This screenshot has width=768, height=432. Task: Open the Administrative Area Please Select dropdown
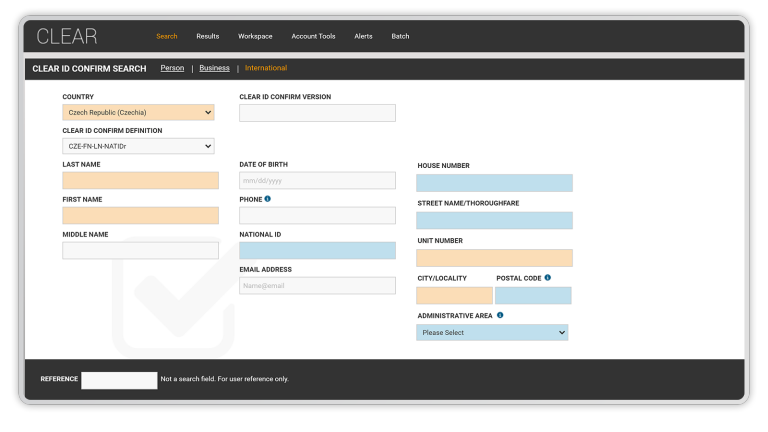tap(492, 332)
